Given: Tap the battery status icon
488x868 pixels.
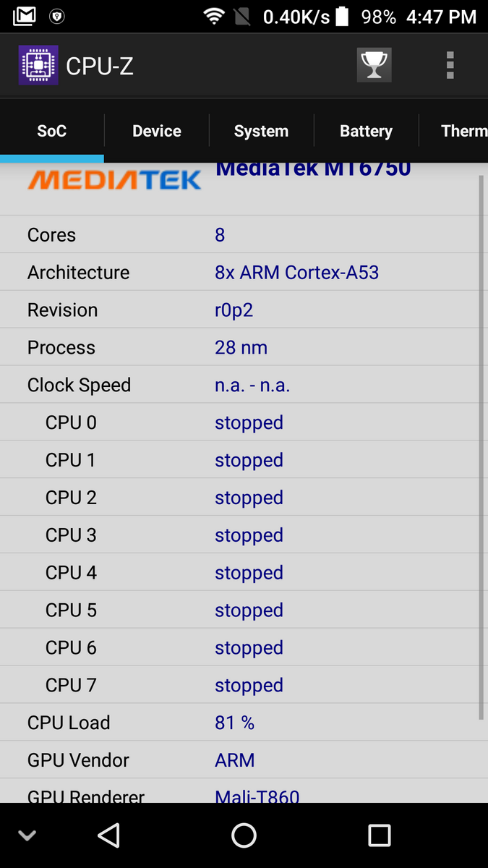Looking at the screenshot, I should pyautogui.click(x=343, y=16).
